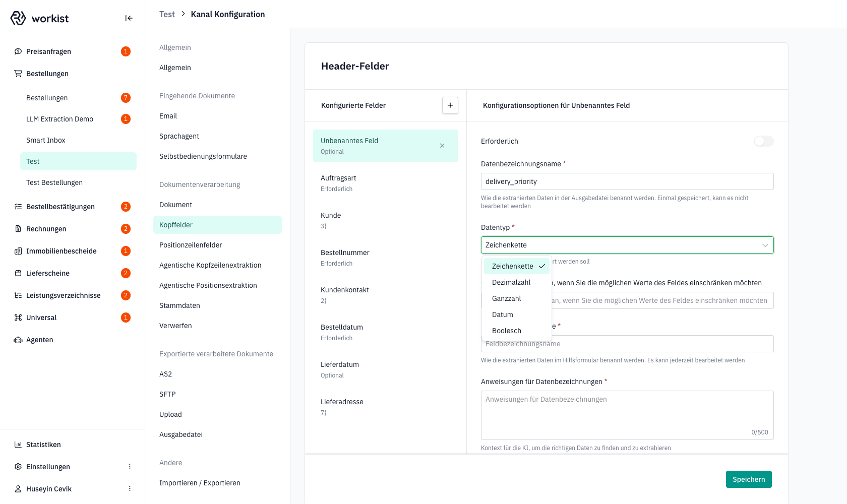The image size is (847, 504).
Task: Click the Preisanfragen badge showing 1
Action: pos(126,51)
